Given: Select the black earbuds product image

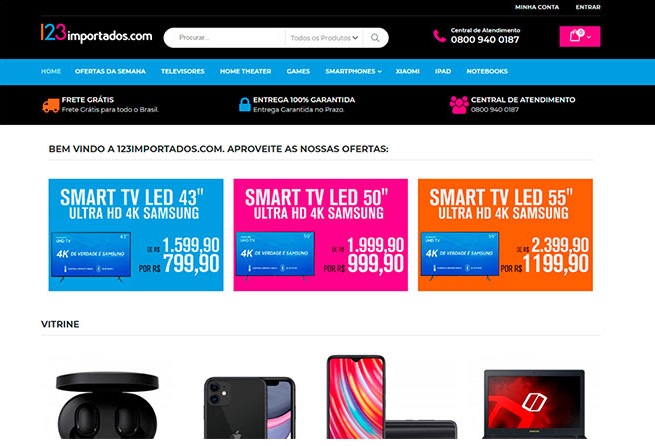Looking at the screenshot, I should click(x=107, y=404).
